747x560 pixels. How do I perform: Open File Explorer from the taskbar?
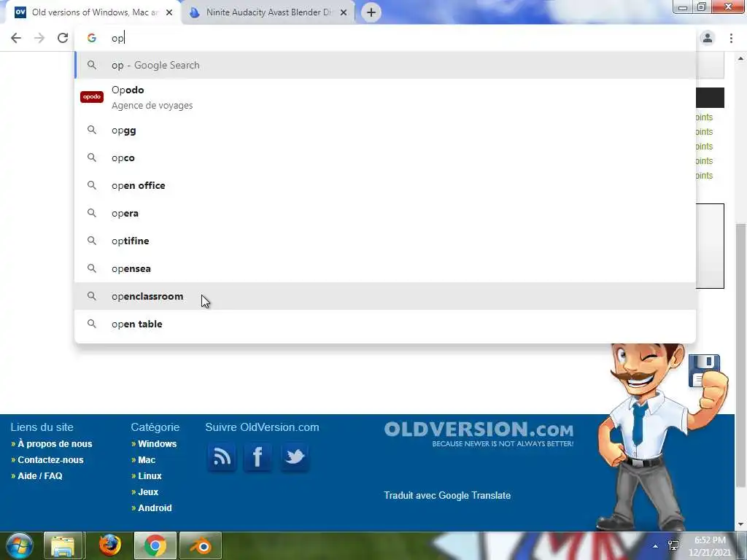pos(63,545)
